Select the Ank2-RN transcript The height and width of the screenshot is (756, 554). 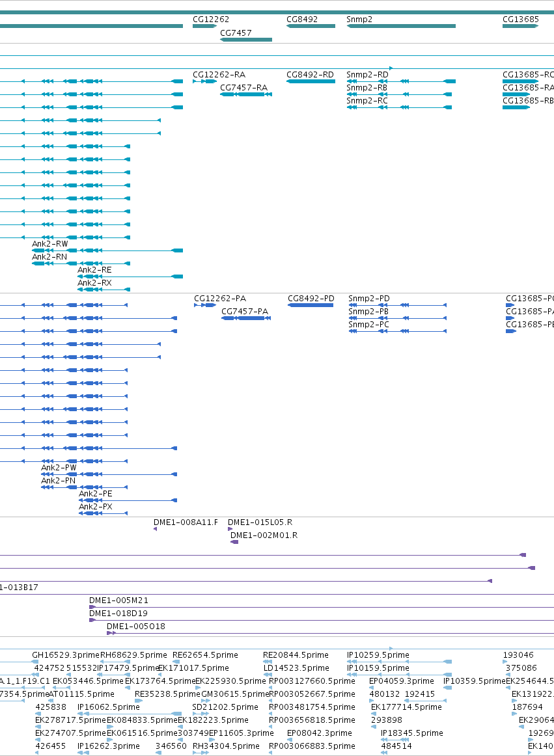81,263
